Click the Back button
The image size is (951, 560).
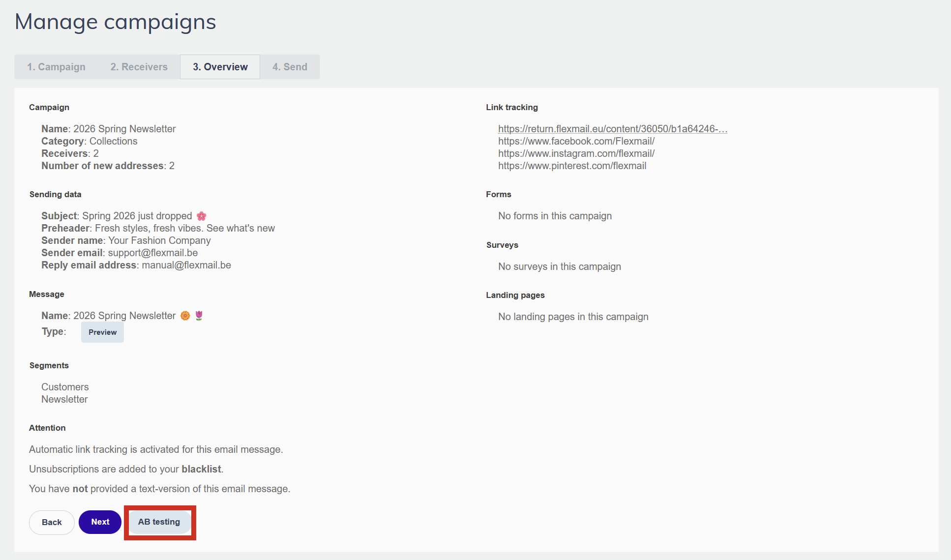click(52, 522)
